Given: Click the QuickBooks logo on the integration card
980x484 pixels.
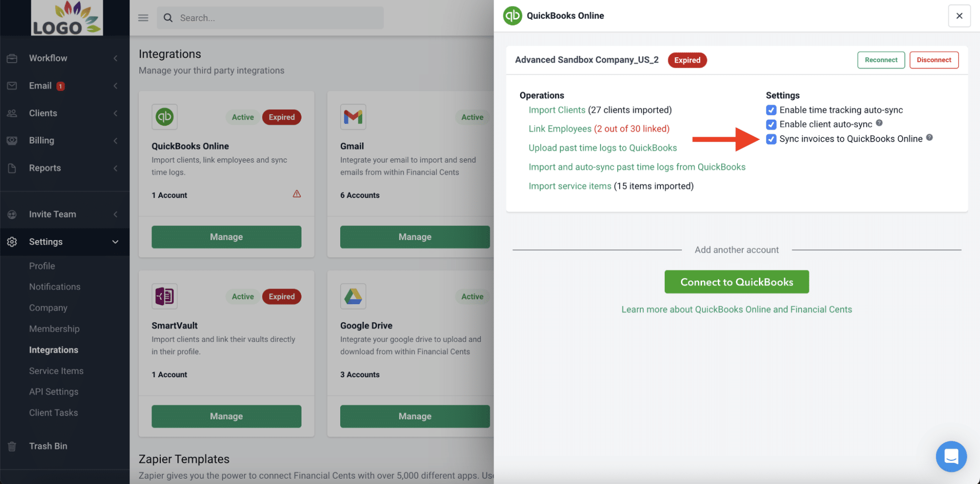Looking at the screenshot, I should pos(165,117).
